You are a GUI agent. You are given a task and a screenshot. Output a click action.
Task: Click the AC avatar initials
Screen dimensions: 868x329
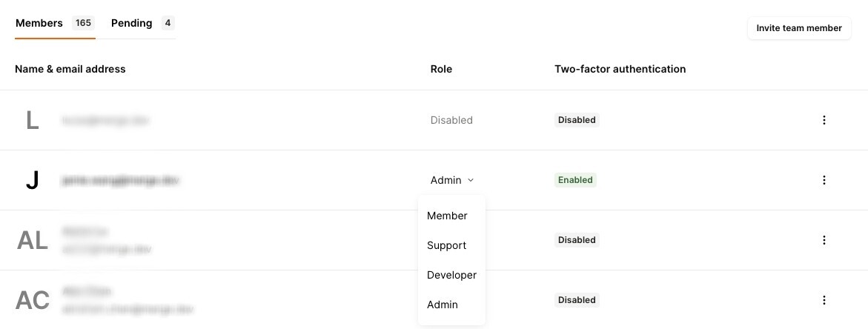[33, 300]
